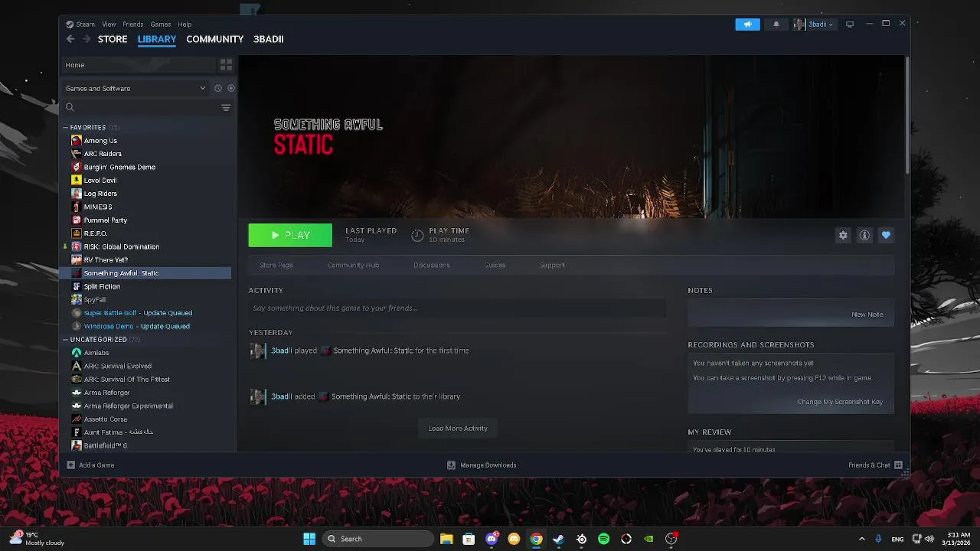This screenshot has width=980, height=551.
Task: Click the 'Say something about this game' field
Action: click(x=457, y=308)
